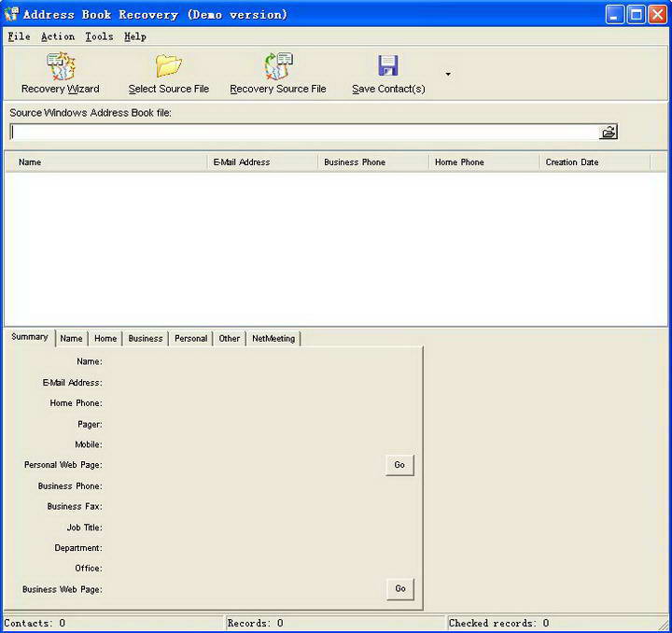
Task: Click the Records: 0 status bar entry
Action: point(336,623)
